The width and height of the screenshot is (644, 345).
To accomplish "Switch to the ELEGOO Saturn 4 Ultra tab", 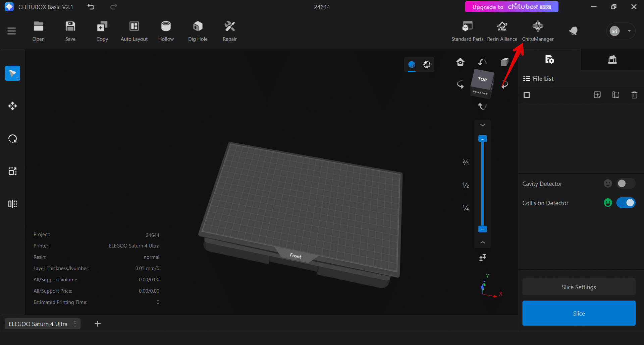I will click(x=38, y=324).
